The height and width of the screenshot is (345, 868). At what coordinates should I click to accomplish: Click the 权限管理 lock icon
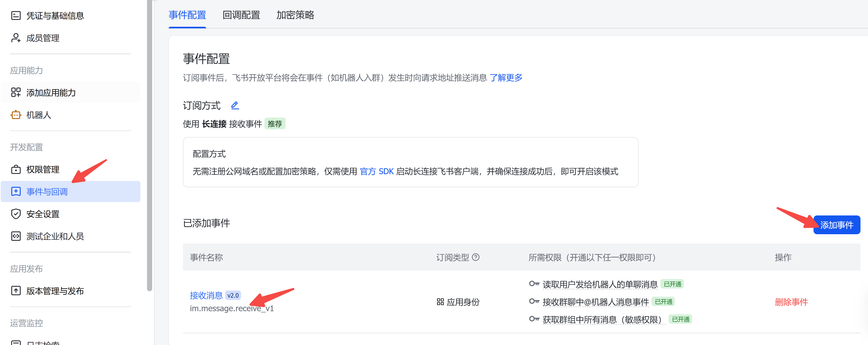click(16, 169)
